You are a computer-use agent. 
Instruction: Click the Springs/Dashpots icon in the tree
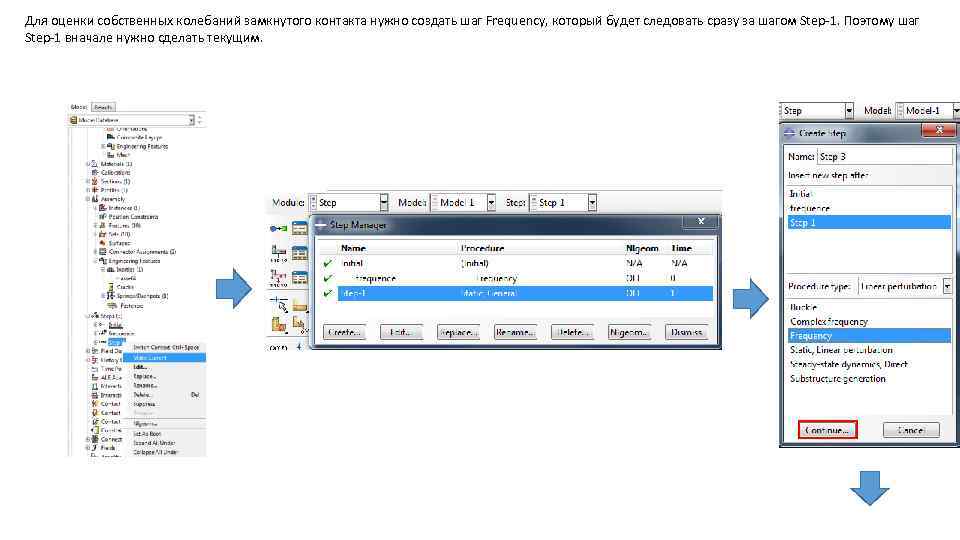110,296
